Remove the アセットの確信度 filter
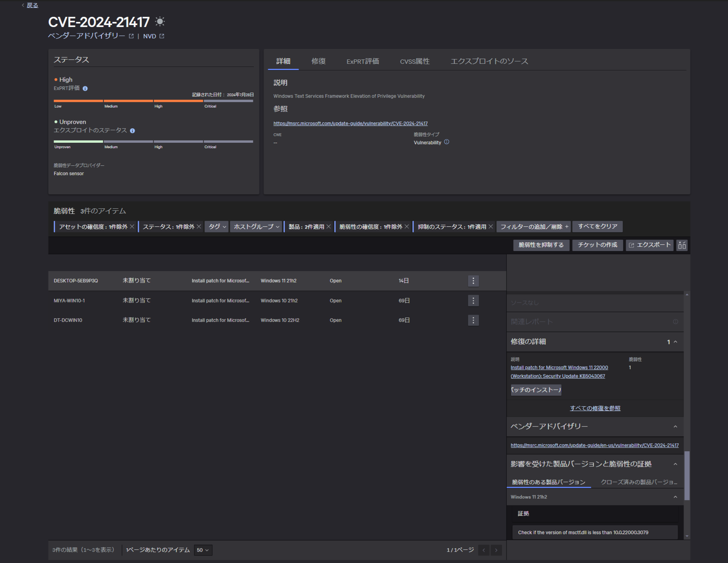Viewport: 728px width, 563px height. point(132,226)
